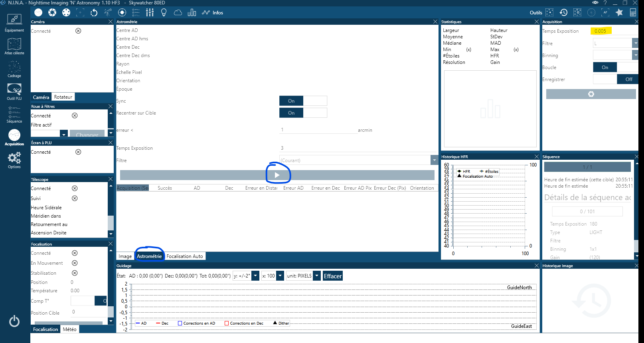Select the Astrométrie tab

149,256
